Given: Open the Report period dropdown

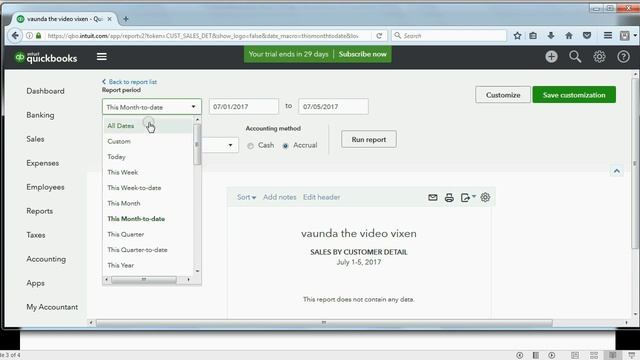Looking at the screenshot, I should click(151, 107).
